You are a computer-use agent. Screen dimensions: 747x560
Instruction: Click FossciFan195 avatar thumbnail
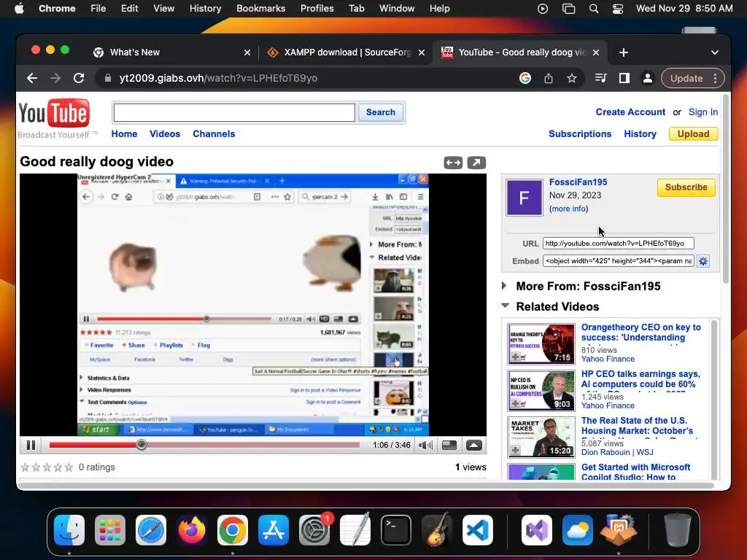pyautogui.click(x=524, y=197)
